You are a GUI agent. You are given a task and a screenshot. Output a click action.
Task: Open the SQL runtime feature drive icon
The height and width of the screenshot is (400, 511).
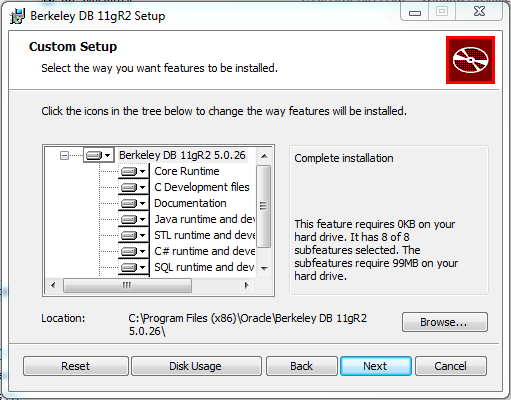133,267
